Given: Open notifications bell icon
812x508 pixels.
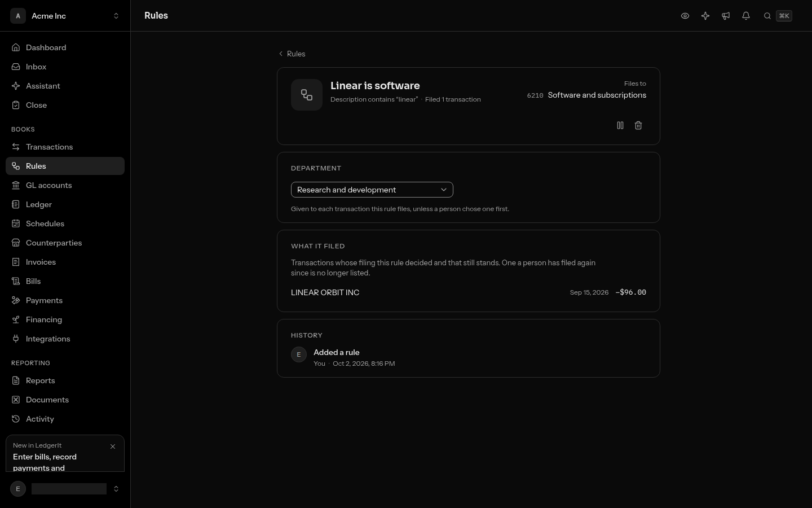Looking at the screenshot, I should pos(746,16).
